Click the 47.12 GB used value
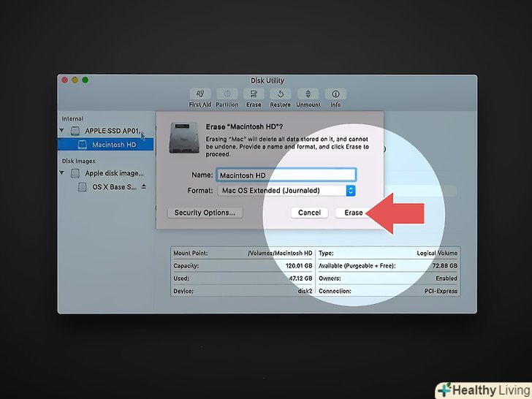Screen dimensions: 532x399 pyautogui.click(x=300, y=278)
